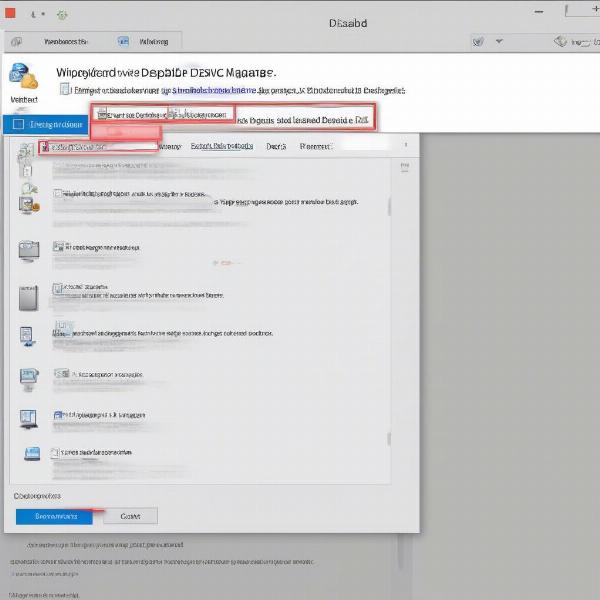This screenshot has height=600, width=600.
Task: Toggle checkbox in the blue laptop row
Action: click(55, 453)
